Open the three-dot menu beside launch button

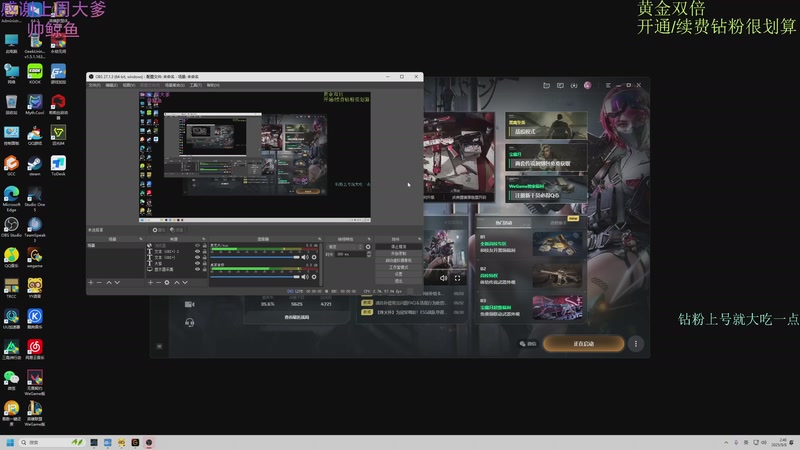click(636, 344)
